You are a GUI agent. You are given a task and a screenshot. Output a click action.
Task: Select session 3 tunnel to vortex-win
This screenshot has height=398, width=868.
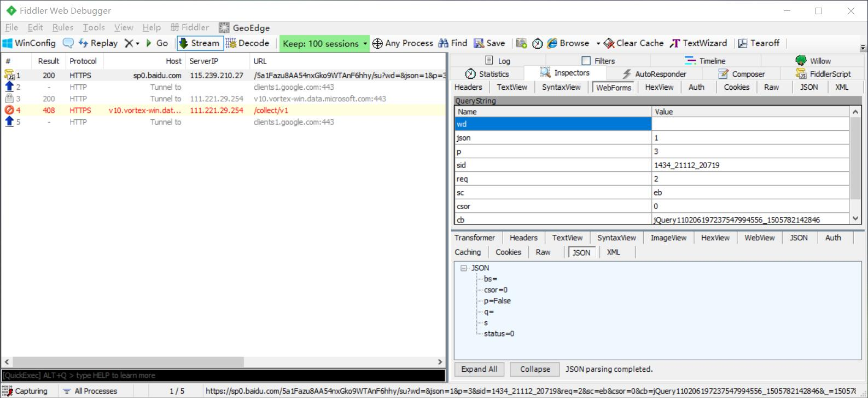pos(223,99)
